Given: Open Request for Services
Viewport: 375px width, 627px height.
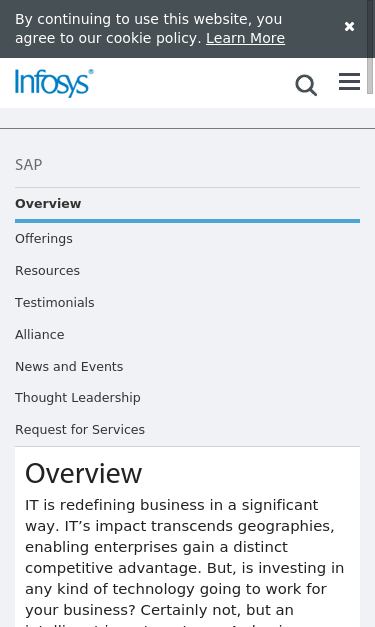Looking at the screenshot, I should coord(80,430).
